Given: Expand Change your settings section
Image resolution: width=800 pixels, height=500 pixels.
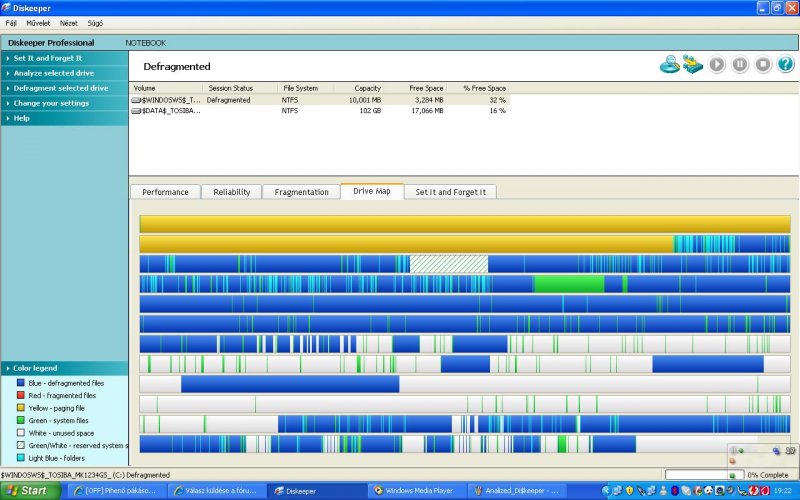Looking at the screenshot, I should tap(64, 103).
